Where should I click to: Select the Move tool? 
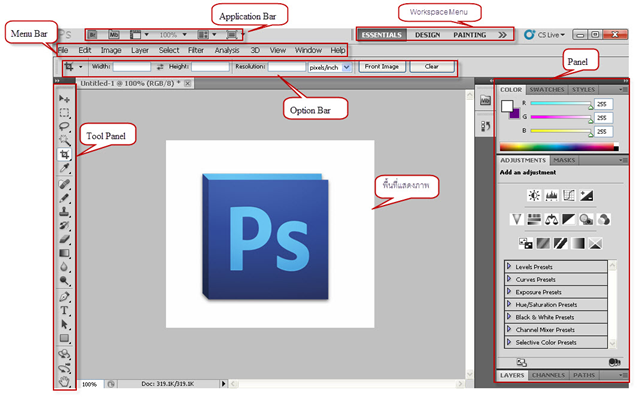pyautogui.click(x=64, y=99)
